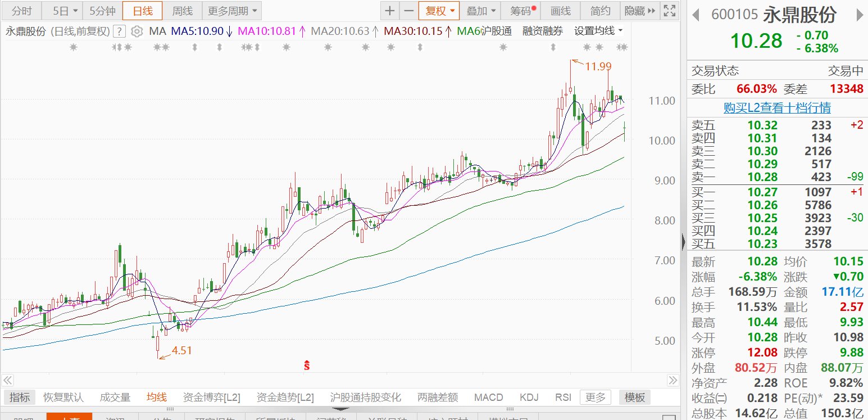Image resolution: width=868 pixels, height=420 pixels.
Task: Click the question mark help icon
Action: pyautogui.click(x=119, y=31)
